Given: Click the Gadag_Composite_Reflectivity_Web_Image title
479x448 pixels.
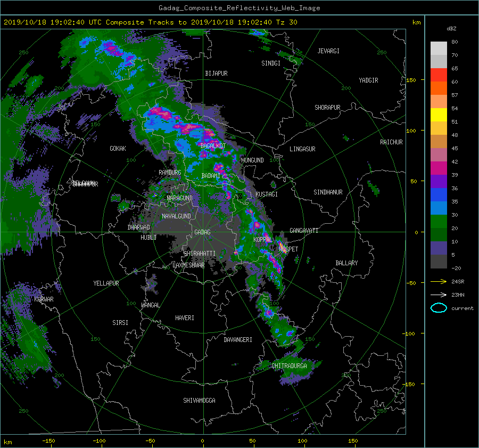Looking at the screenshot, I should coord(240,8).
